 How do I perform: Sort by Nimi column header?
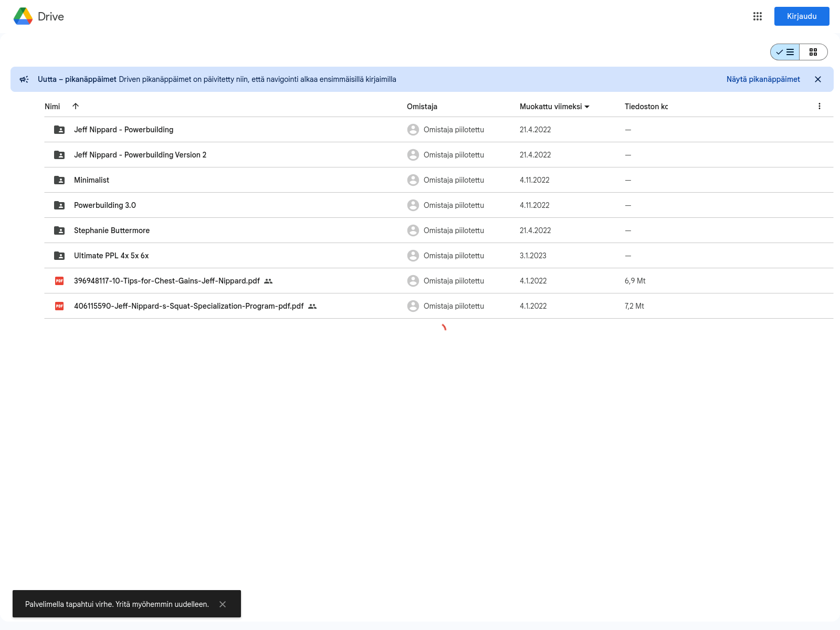point(52,107)
